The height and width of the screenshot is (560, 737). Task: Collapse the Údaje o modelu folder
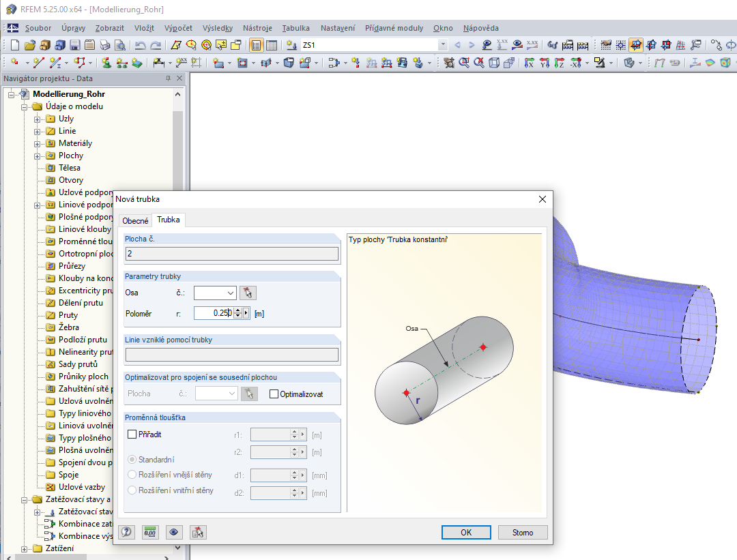tap(24, 107)
